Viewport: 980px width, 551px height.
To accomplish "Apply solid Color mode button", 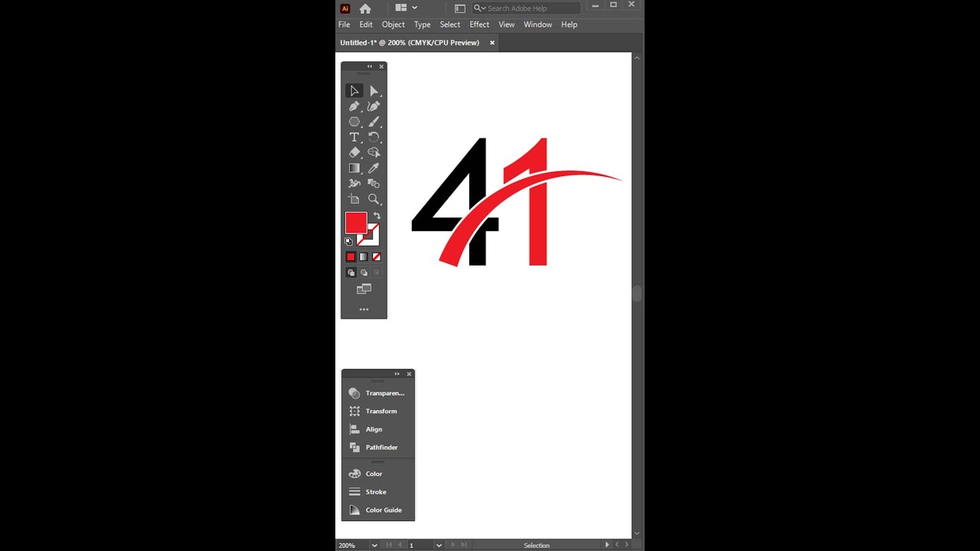I will coord(351,257).
